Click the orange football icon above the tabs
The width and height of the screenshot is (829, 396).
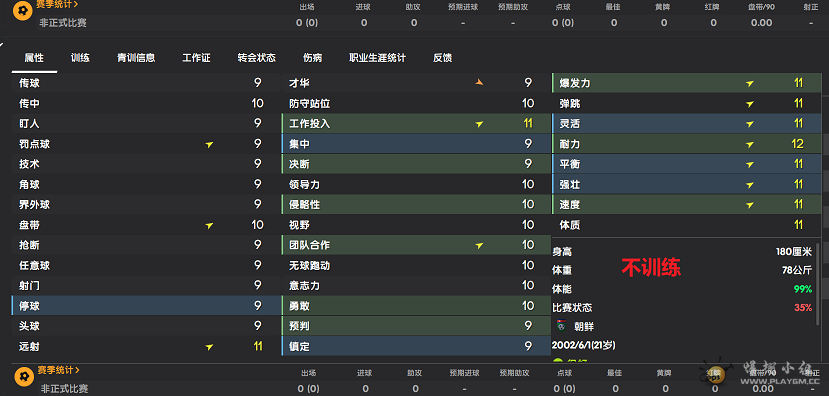[23, 10]
